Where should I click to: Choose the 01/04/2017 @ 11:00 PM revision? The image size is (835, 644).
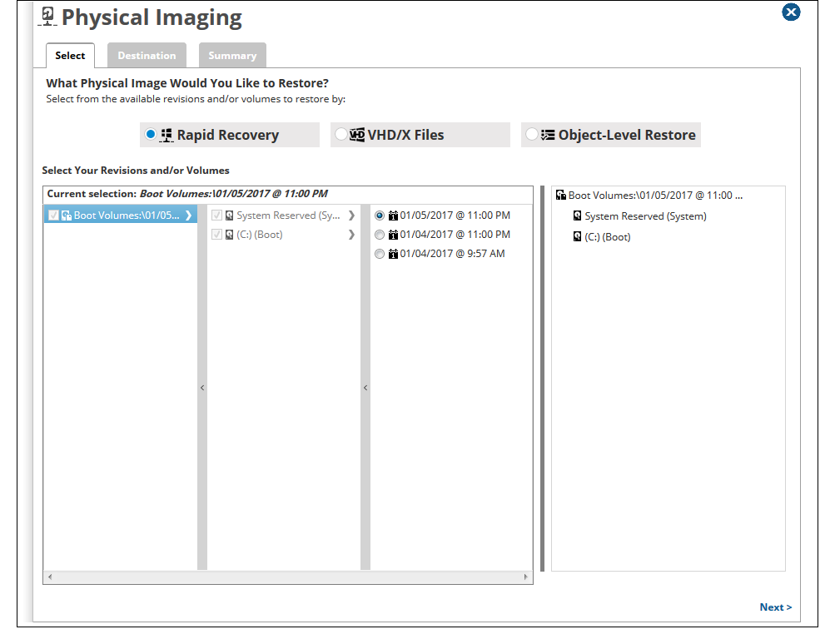(x=380, y=235)
